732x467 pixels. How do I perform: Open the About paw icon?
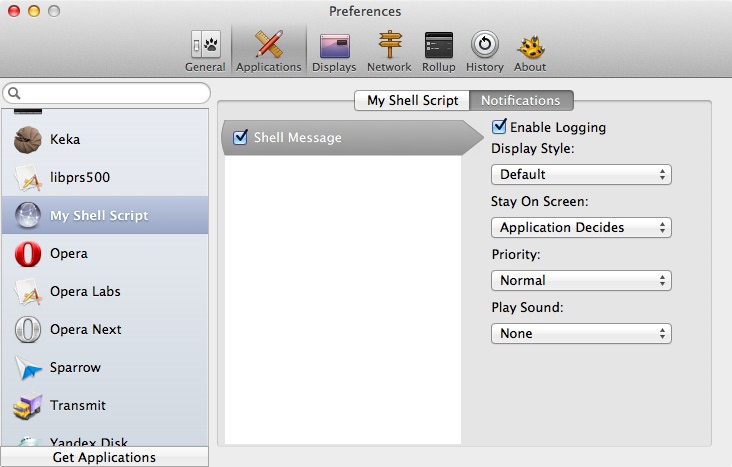[530, 51]
